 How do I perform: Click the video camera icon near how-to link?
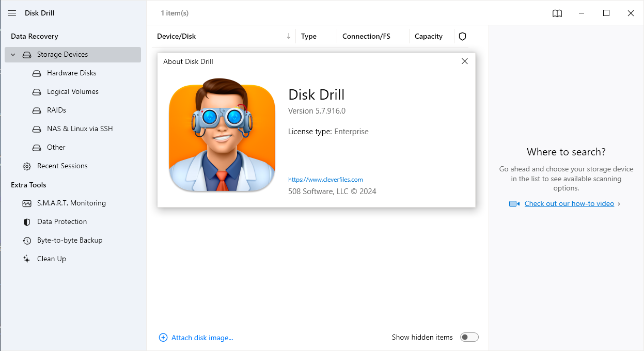pos(514,204)
